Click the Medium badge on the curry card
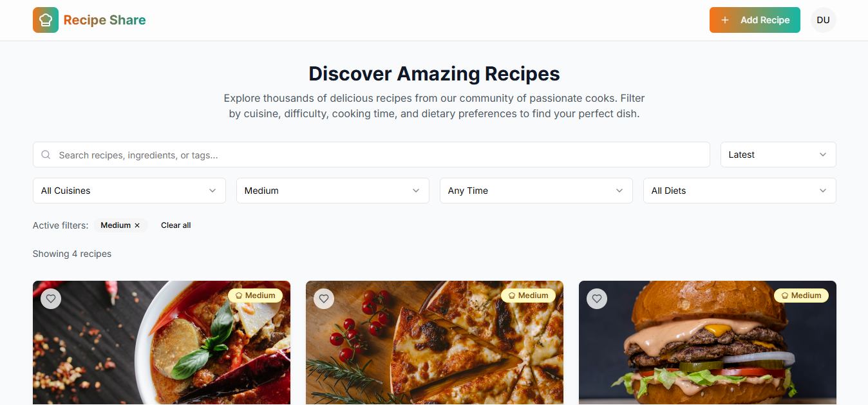 point(255,296)
